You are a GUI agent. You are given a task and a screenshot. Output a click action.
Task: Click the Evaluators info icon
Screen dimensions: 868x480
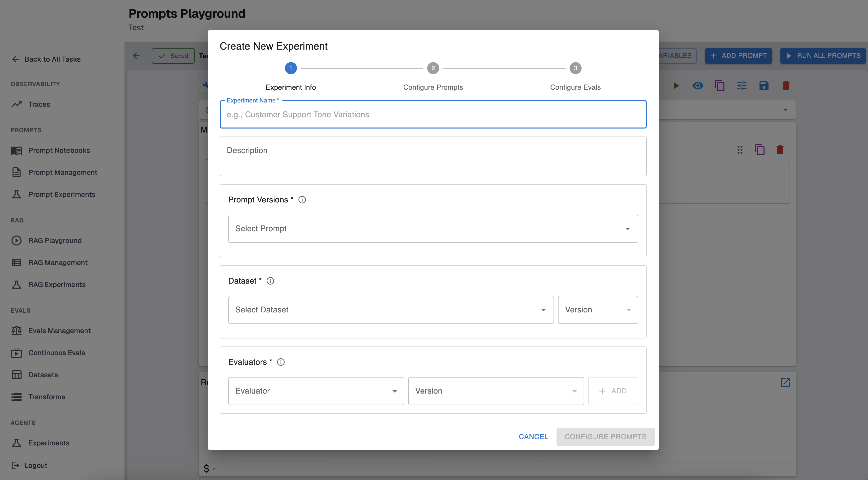(281, 362)
